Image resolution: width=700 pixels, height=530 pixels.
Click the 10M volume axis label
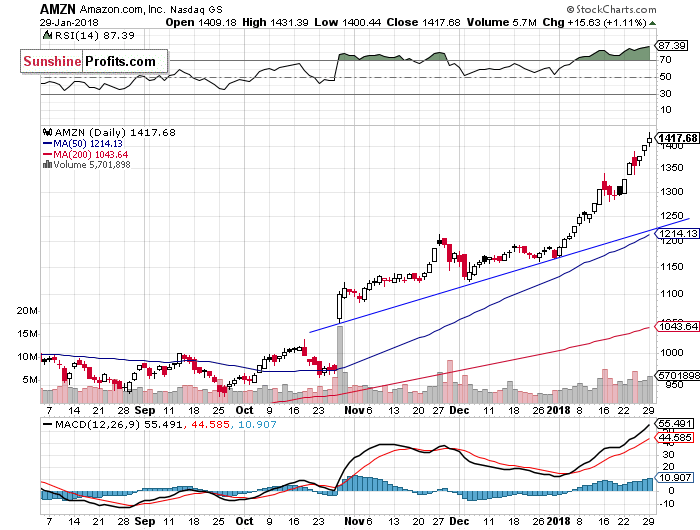[x=27, y=357]
